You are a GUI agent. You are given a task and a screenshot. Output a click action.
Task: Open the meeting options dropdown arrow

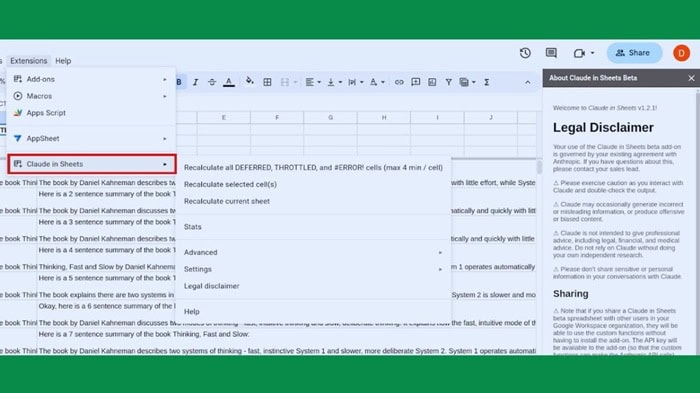(592, 53)
